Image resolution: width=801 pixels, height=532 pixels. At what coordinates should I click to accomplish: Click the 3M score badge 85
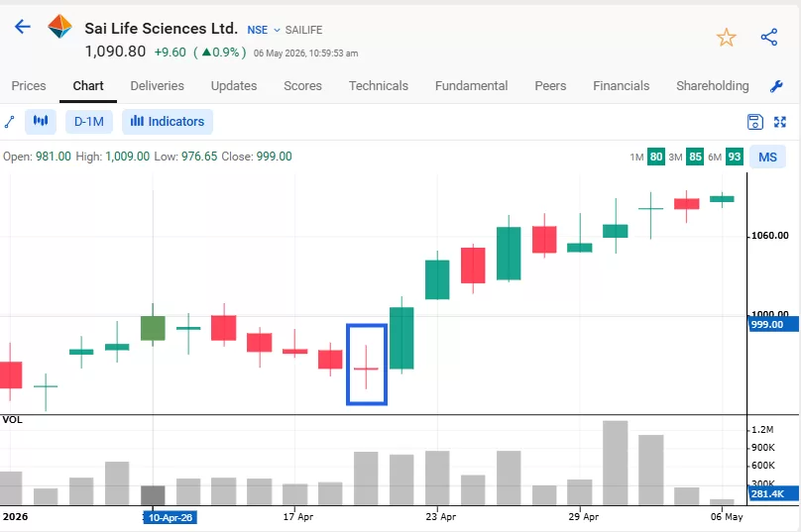tap(695, 157)
